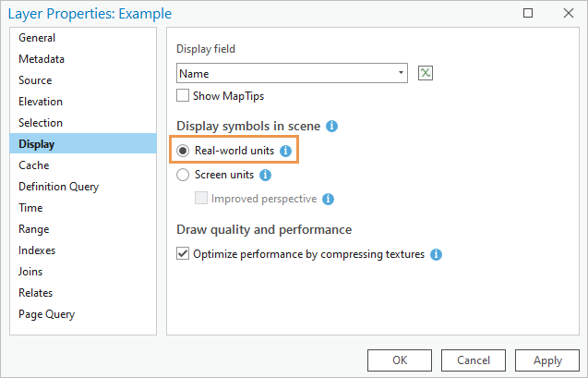Image resolution: width=588 pixels, height=378 pixels.
Task: Maximize the Layer Properties dialog
Action: [x=528, y=14]
